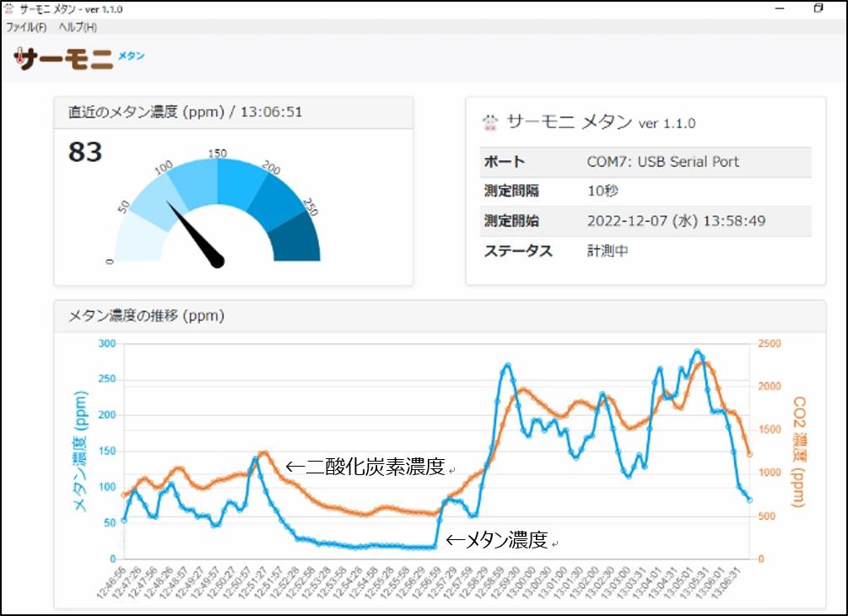Screen dimensions: 848x616
Task: Select the darkest blue gauge segment above 250
Action: click(x=300, y=239)
